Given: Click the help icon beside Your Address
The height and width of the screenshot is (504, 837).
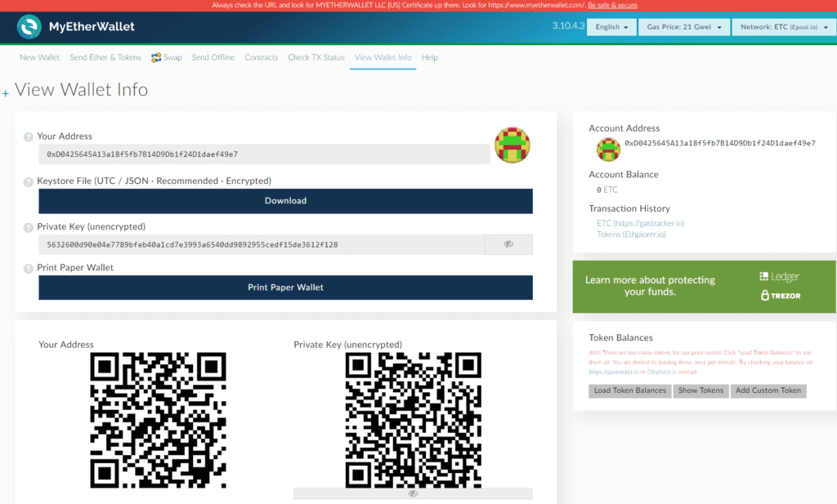Looking at the screenshot, I should [29, 136].
